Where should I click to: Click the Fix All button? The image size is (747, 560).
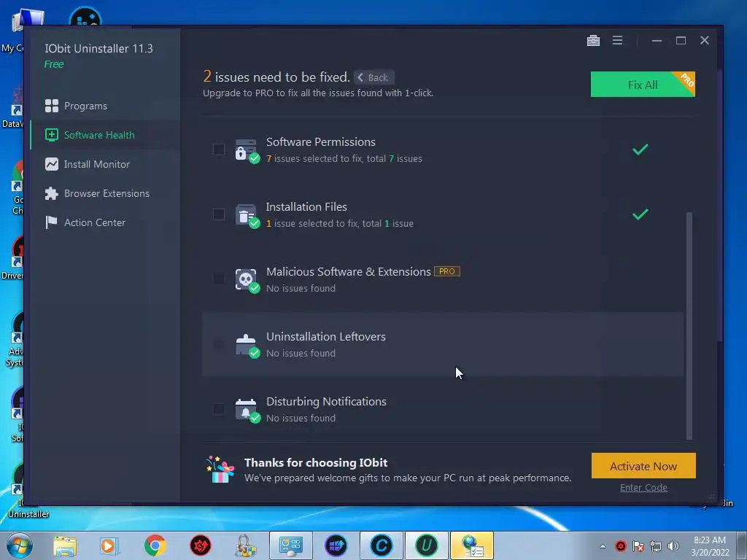(643, 85)
